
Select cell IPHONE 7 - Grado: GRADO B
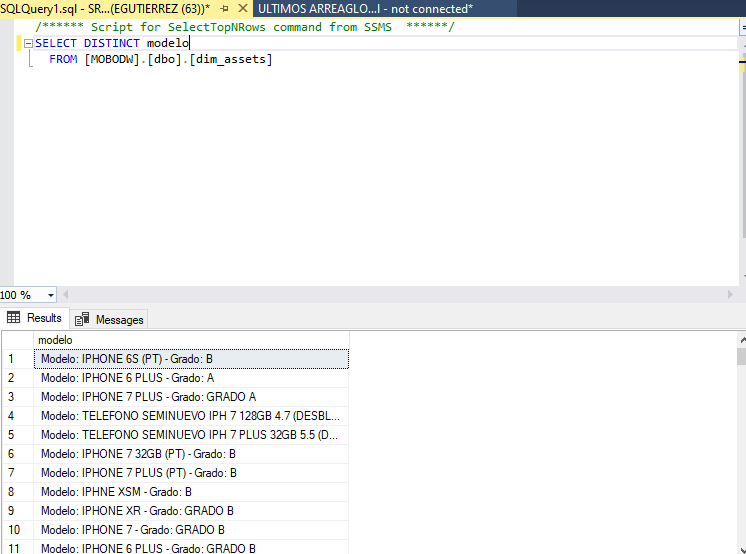[x=191, y=530]
